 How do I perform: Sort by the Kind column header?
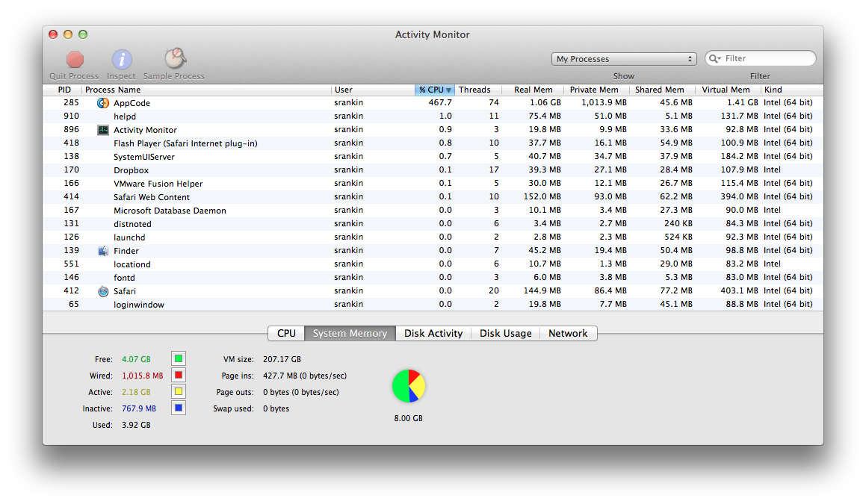[791, 90]
